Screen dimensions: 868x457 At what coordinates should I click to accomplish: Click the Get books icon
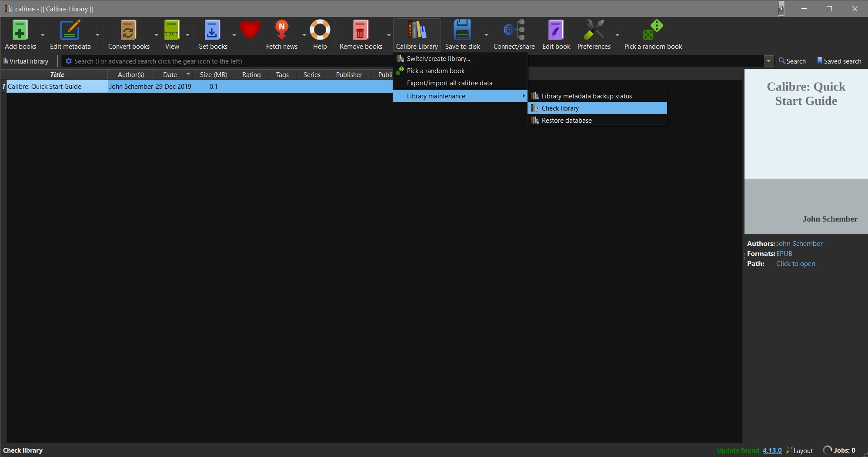coord(212,30)
